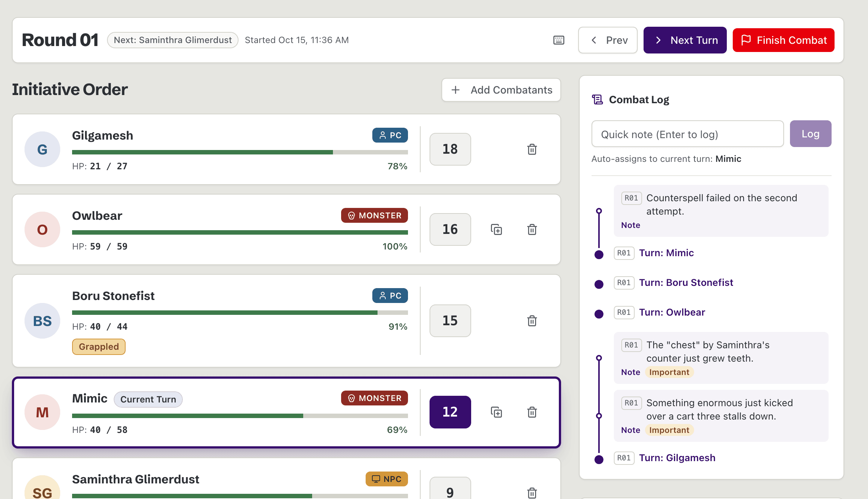The width and height of the screenshot is (868, 499).
Task: Click the MONSTER badge on Owlbear
Action: pos(375,215)
